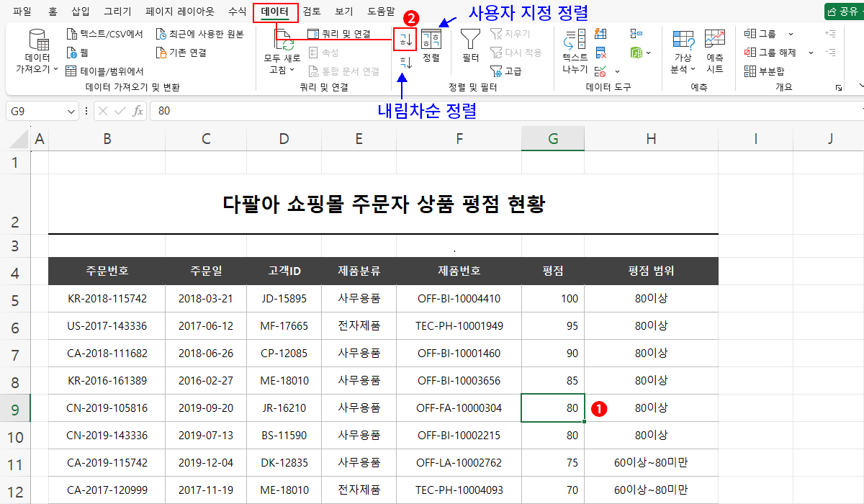Click the Name Box showing G9

pyautogui.click(x=36, y=112)
